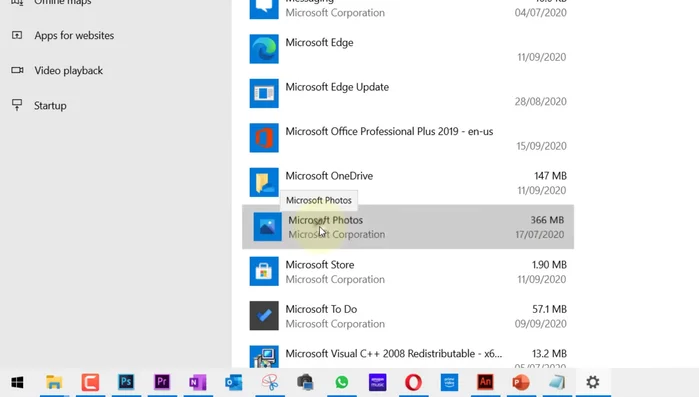Image resolution: width=699 pixels, height=397 pixels.
Task: Open Amazon Music from the taskbar
Action: 378,382
